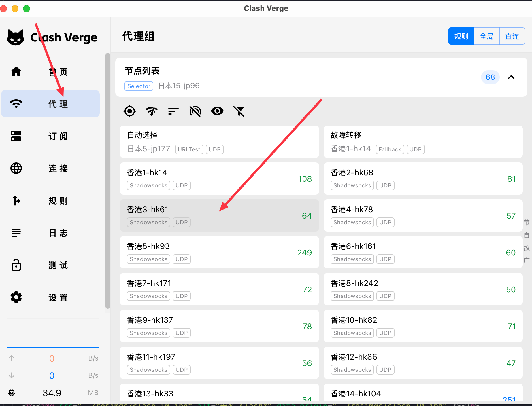The width and height of the screenshot is (532, 406).
Task: Collapse the 节点列表 group with chevron
Action: point(511,77)
